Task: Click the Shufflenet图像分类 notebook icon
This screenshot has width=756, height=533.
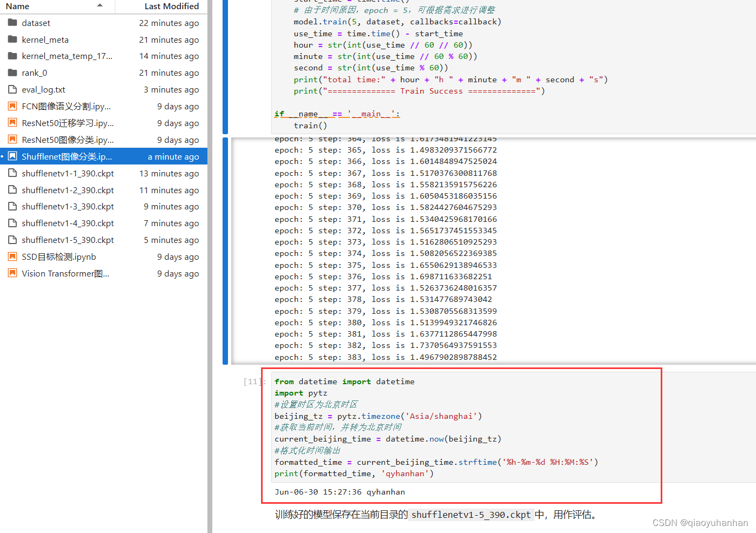Action: (x=12, y=156)
